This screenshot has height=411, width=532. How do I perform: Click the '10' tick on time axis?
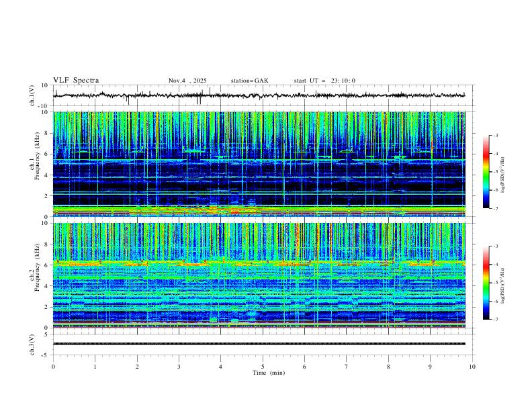click(472, 367)
